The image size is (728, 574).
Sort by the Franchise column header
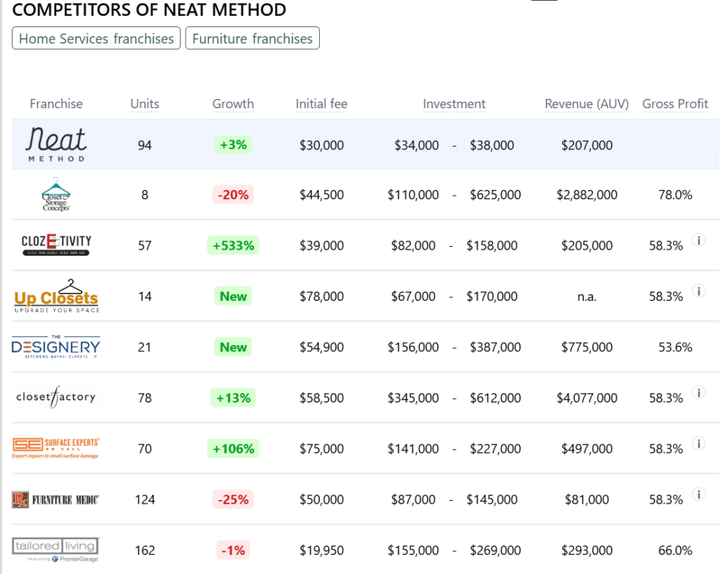pos(56,104)
